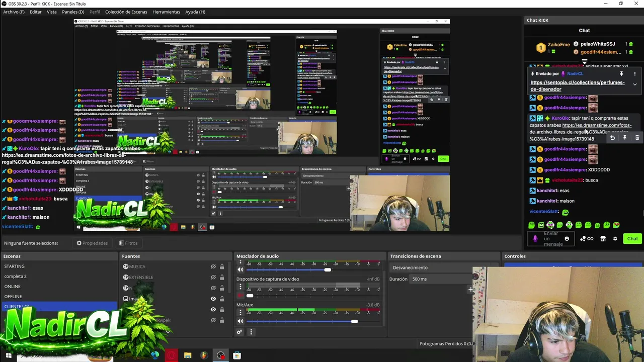This screenshot has height=362, width=644.
Task: Open the Archivo menu
Action: [14, 12]
